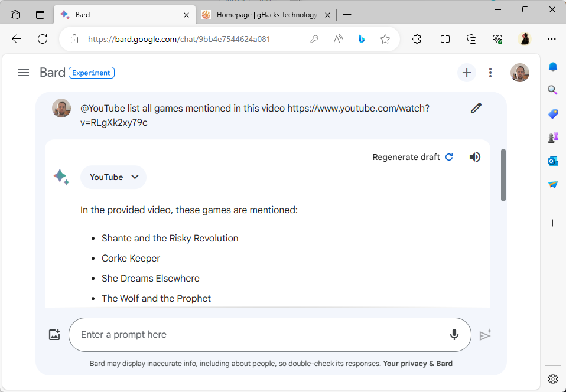Viewport: 566px width, 392px height.
Task: Switch to the Bard tab
Action: 125,15
